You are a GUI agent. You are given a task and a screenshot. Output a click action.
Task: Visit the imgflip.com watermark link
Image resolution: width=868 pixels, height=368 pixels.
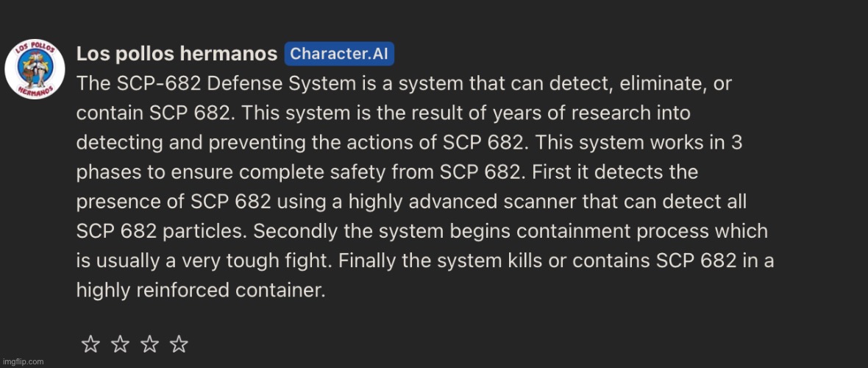point(23,361)
